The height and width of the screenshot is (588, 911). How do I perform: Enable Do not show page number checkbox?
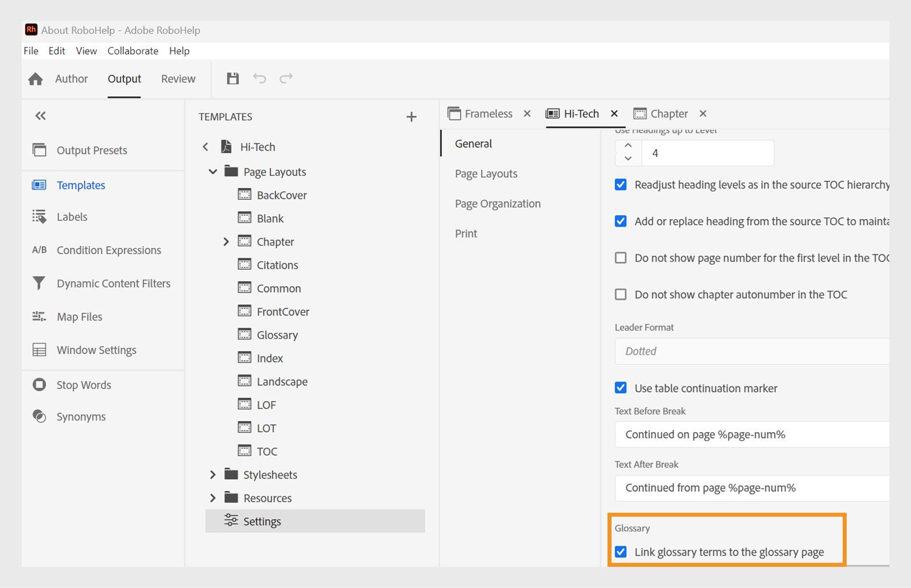621,258
